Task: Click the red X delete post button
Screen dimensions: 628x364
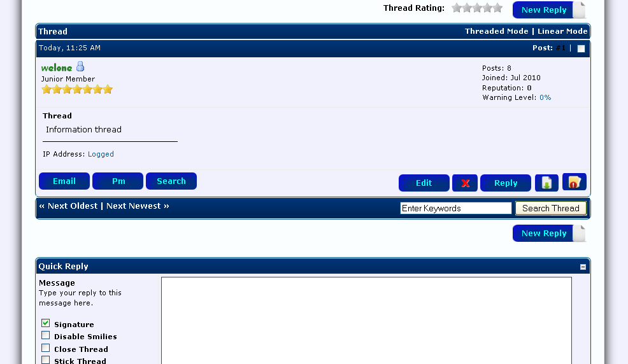Action: [464, 183]
